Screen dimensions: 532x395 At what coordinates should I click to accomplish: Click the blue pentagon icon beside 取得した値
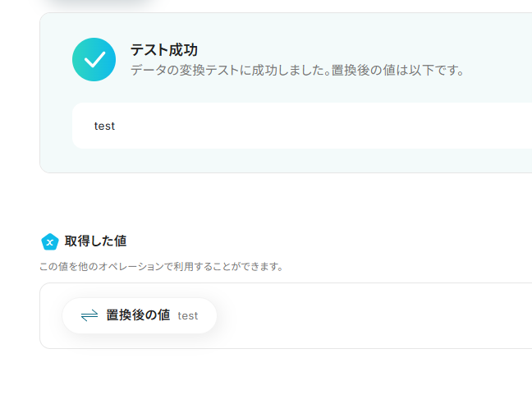49,241
